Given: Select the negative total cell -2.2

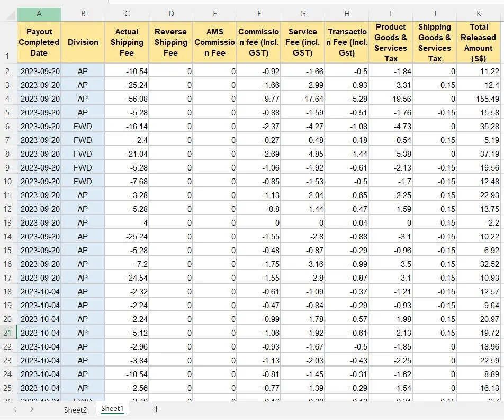Looking at the screenshot, I should [479, 223].
